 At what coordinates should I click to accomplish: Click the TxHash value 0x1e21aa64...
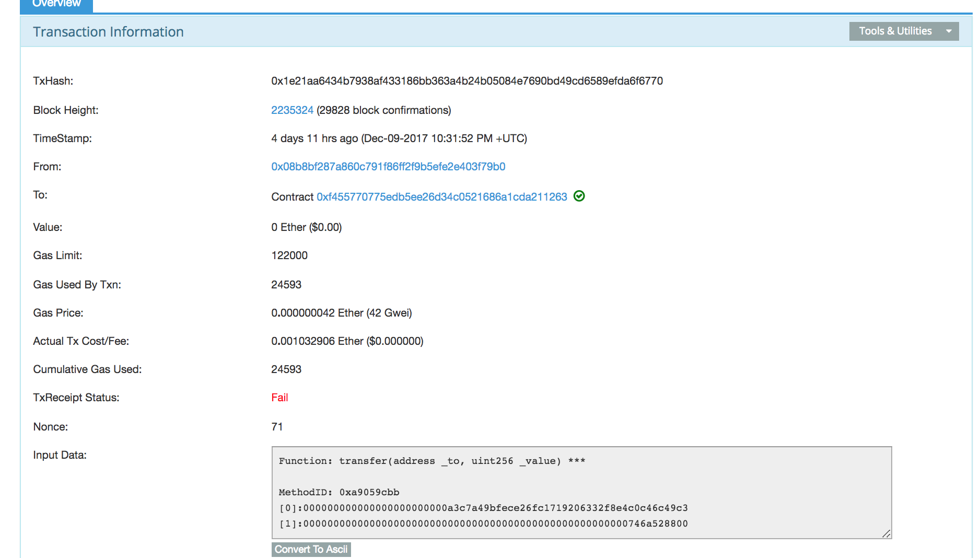coord(467,81)
